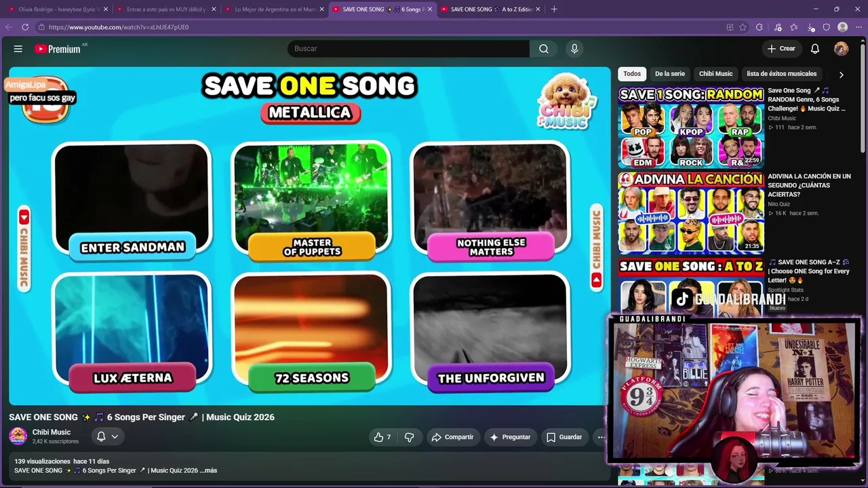Open 'ADIVINA LA CANCIÓN EN UN SEGUNDO' title
The image size is (868, 488).
809,185
